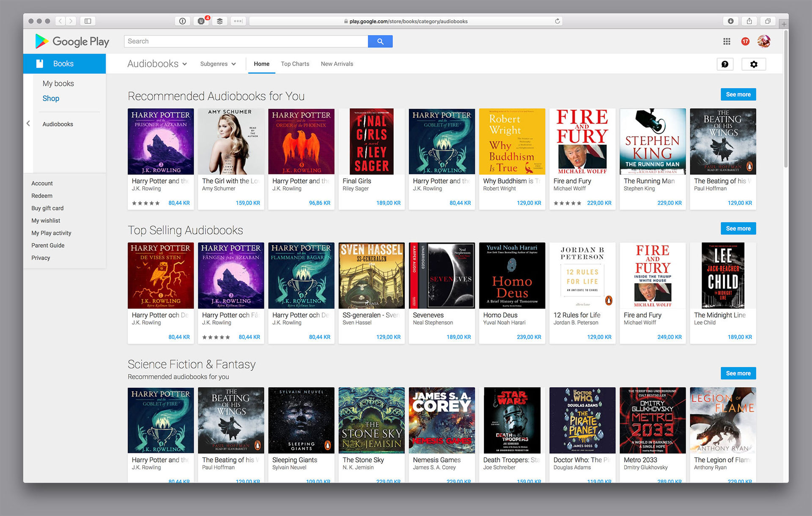The width and height of the screenshot is (812, 516).
Task: Click the uBlock extension icon with badge
Action: [201, 21]
